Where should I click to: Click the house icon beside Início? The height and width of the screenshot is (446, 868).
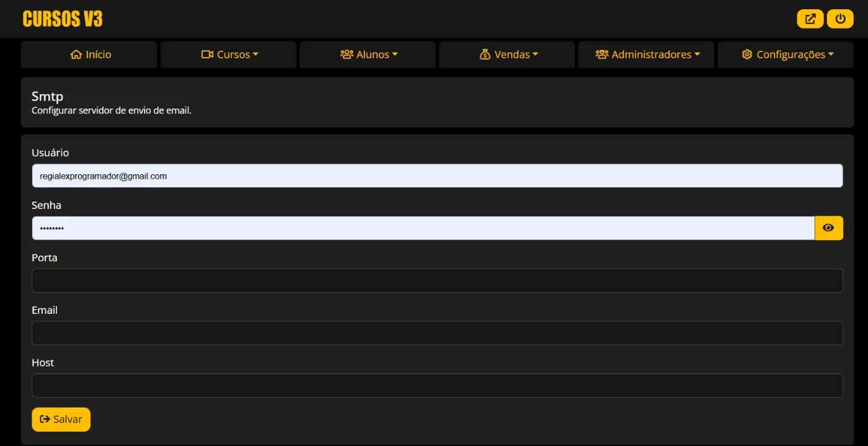pos(76,55)
